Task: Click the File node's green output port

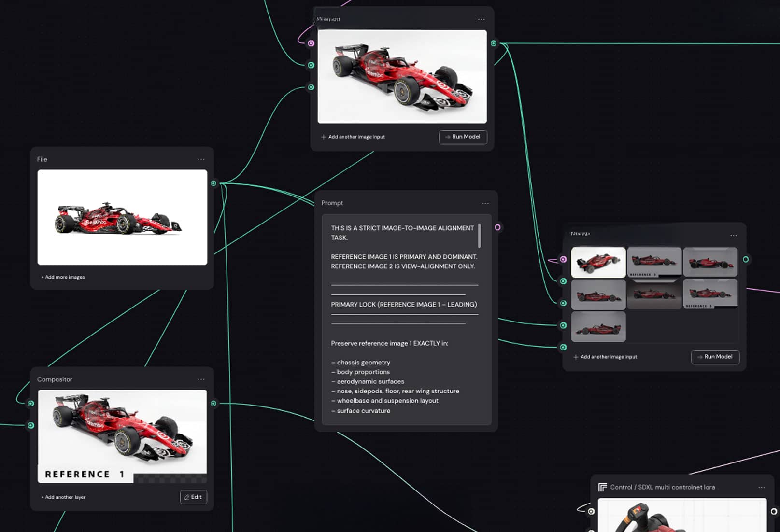Action: 213,183
